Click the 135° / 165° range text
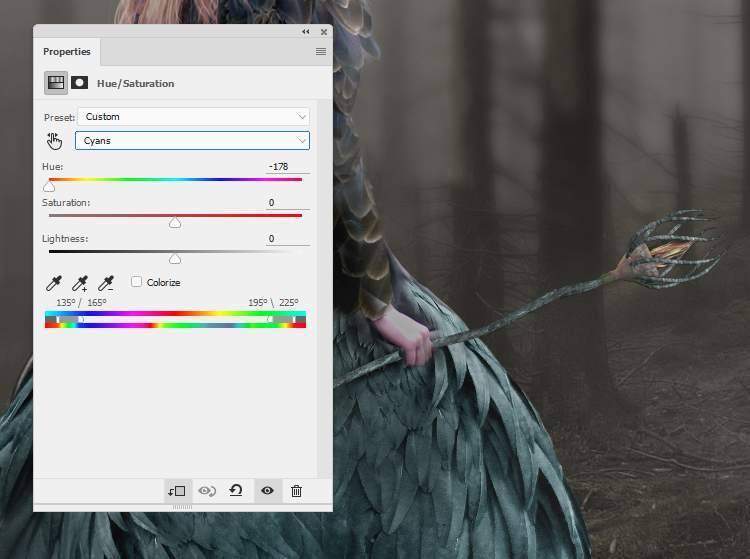The width and height of the screenshot is (750, 559). tap(81, 303)
